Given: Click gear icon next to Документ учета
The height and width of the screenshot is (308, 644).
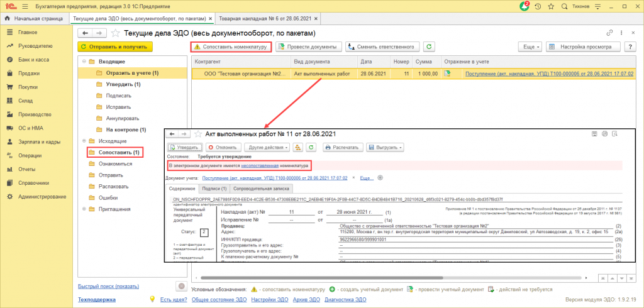Looking at the screenshot, I should [x=380, y=178].
